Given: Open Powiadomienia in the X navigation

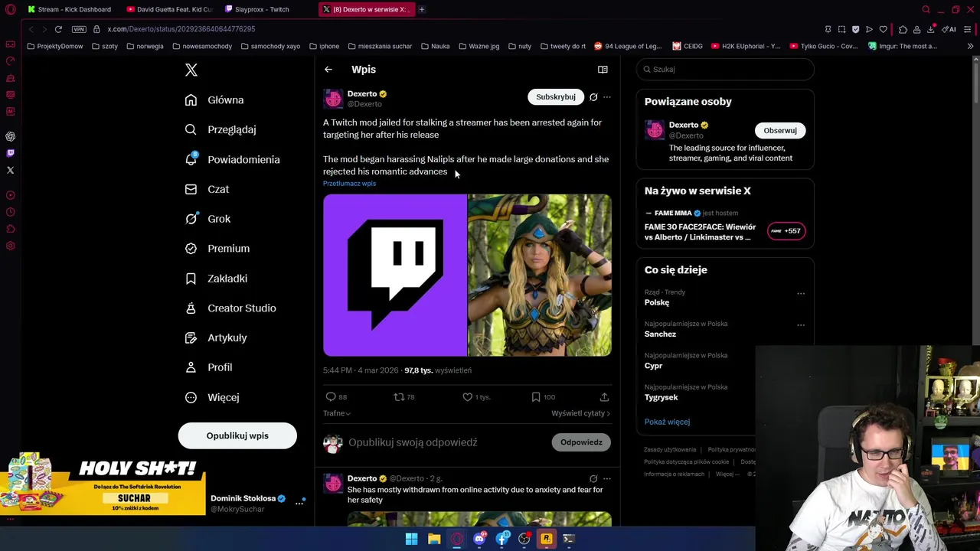Looking at the screenshot, I should (x=233, y=160).
